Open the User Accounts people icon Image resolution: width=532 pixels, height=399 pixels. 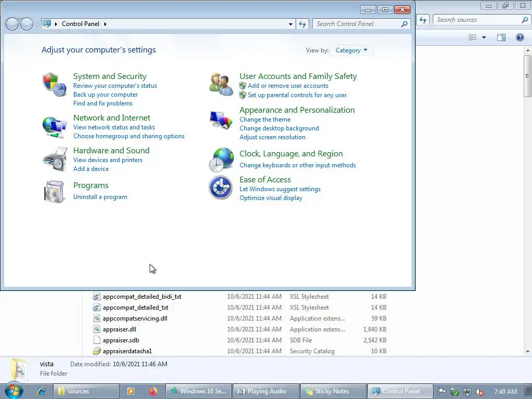(221, 84)
